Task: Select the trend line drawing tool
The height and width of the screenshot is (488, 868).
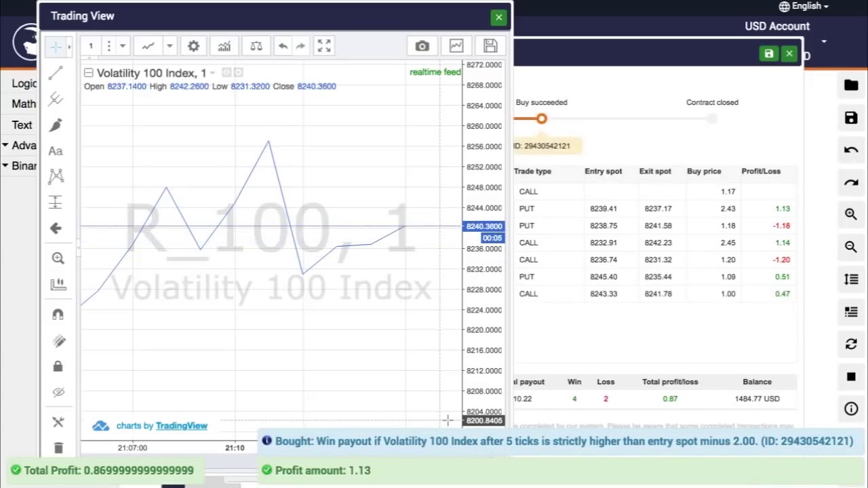Action: pyautogui.click(x=56, y=73)
